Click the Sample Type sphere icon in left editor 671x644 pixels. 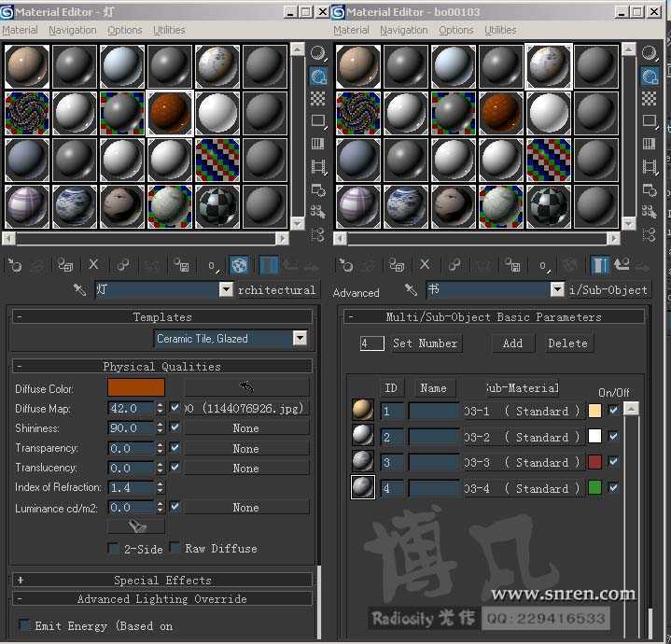point(318,53)
